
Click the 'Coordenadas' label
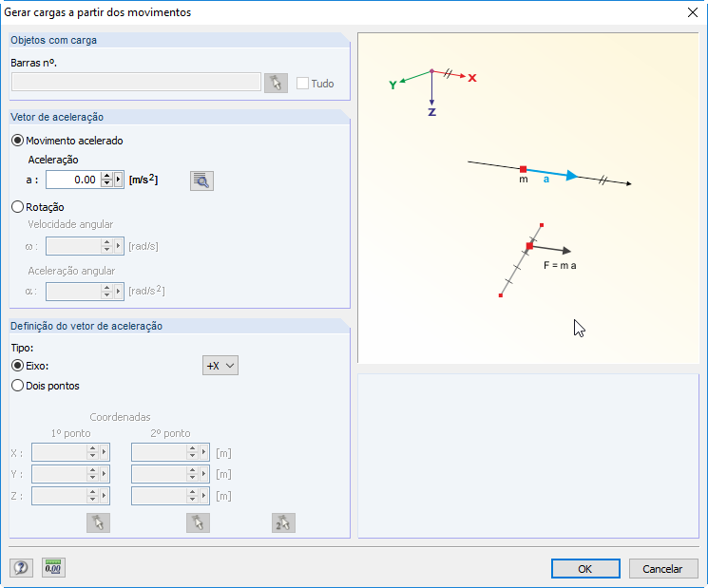coord(120,417)
